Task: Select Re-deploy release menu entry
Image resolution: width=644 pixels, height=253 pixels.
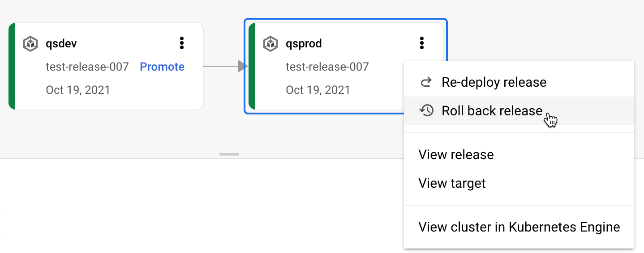Action: tap(494, 82)
